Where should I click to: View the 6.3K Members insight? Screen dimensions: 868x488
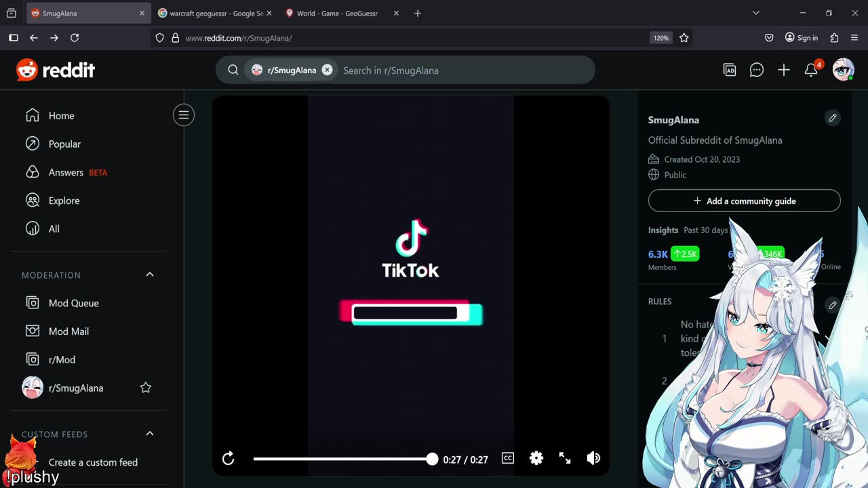click(673, 259)
